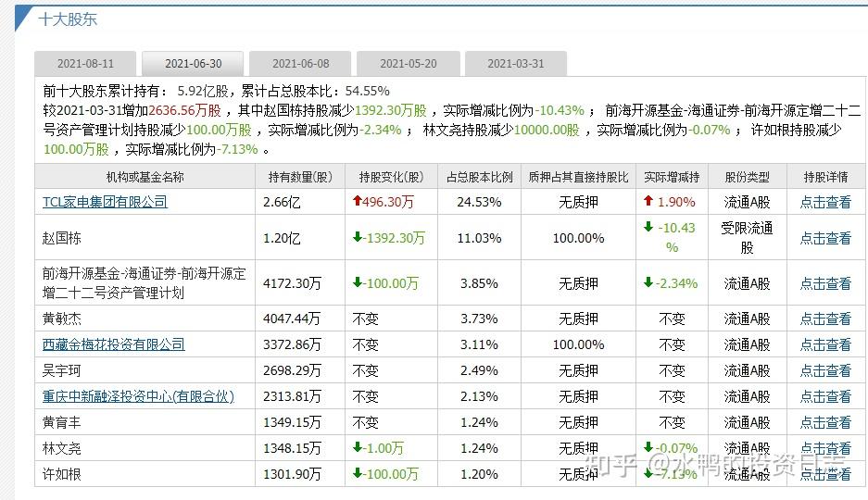This screenshot has height=500, width=868.
Task: Click 点击查看 for TCL家电集团 row
Action: click(x=825, y=202)
